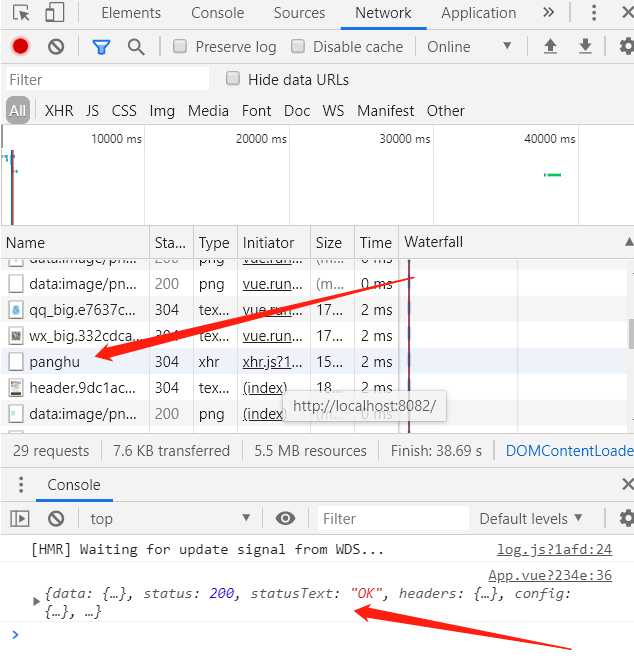Image resolution: width=634 pixels, height=663 pixels.
Task: Close the console drawer
Action: click(628, 484)
